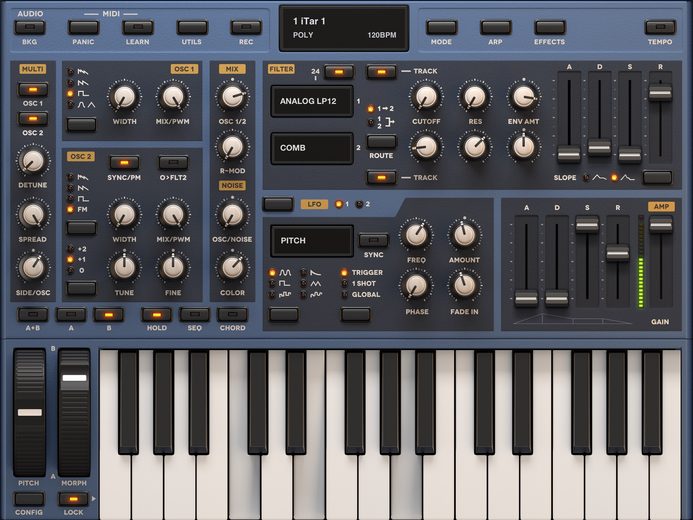This screenshot has width=693, height=520.
Task: Switch to LFO 2
Action: point(363,204)
